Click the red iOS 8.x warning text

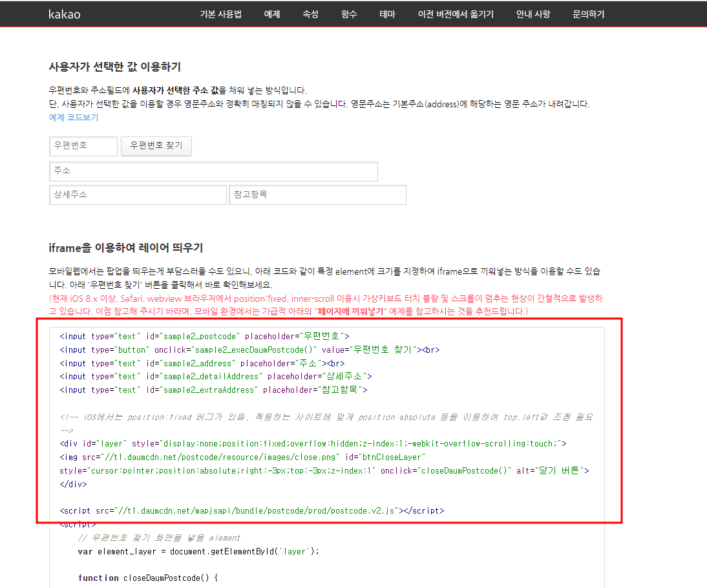click(326, 305)
